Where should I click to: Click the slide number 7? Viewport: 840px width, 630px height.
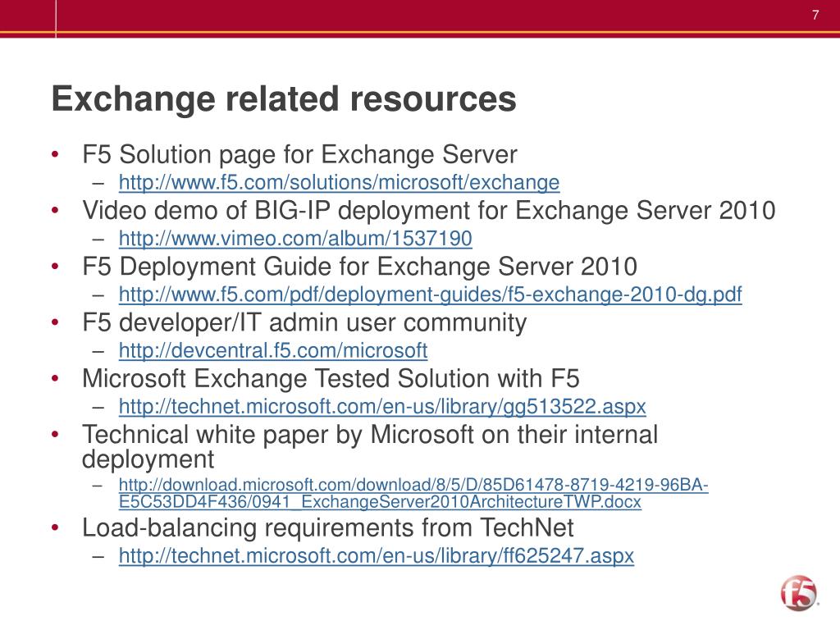(x=815, y=15)
